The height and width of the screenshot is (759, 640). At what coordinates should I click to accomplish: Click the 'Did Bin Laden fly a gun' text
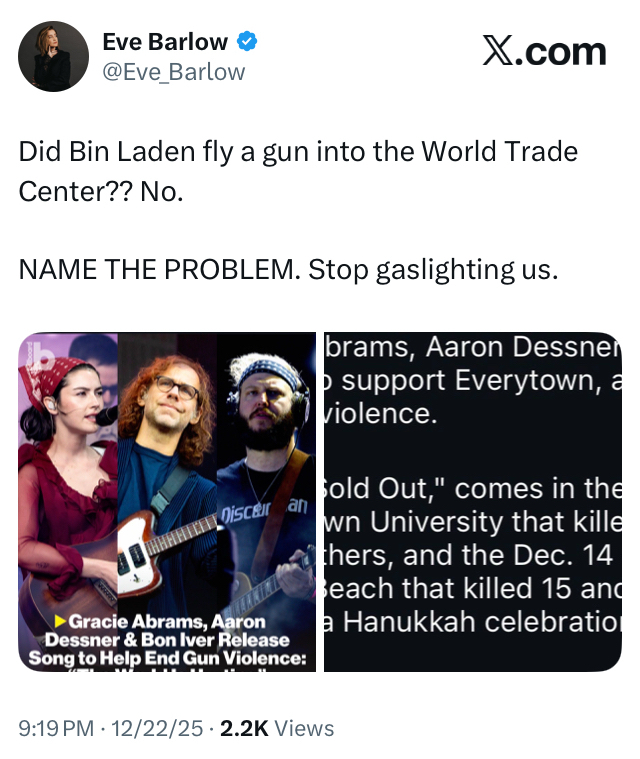[x=163, y=152]
